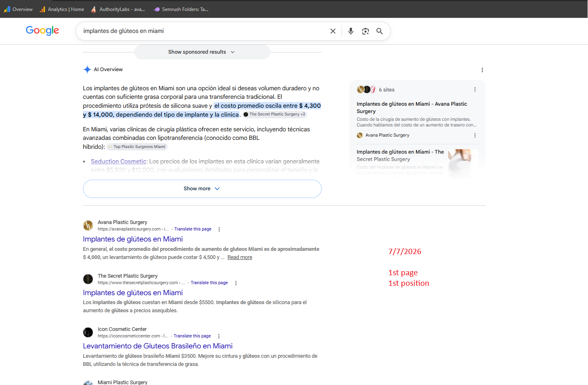Click Top Plastic Surgeons Miami source chip
The width and height of the screenshot is (588, 385).
pos(137,147)
